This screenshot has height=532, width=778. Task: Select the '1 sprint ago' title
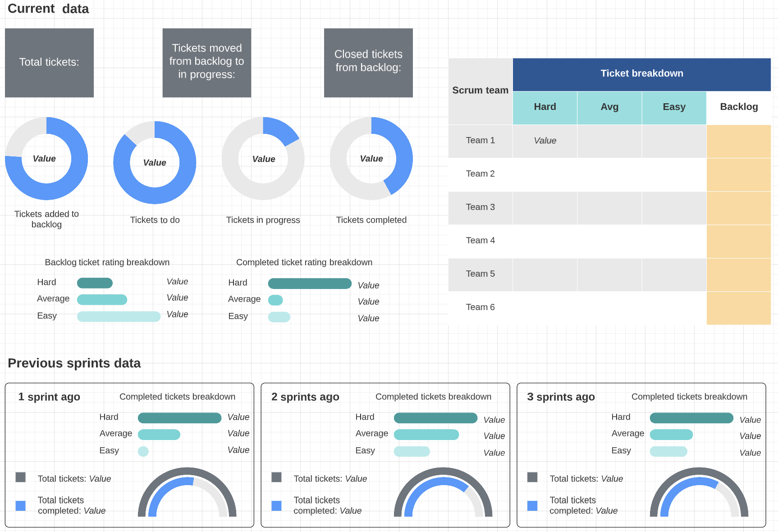point(49,397)
